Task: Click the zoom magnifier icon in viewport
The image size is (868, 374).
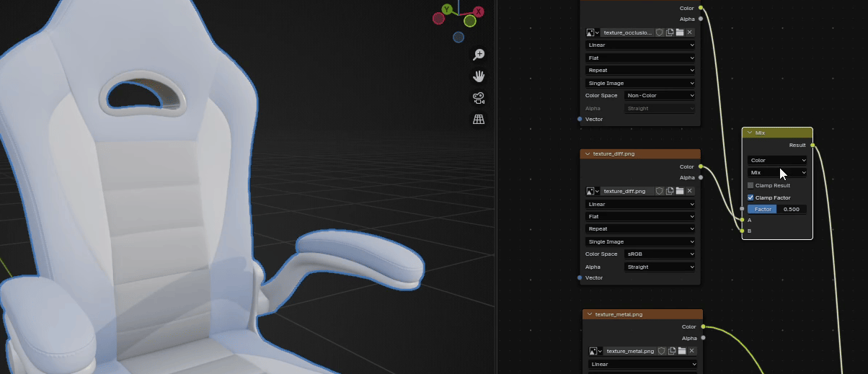Action: coord(478,55)
